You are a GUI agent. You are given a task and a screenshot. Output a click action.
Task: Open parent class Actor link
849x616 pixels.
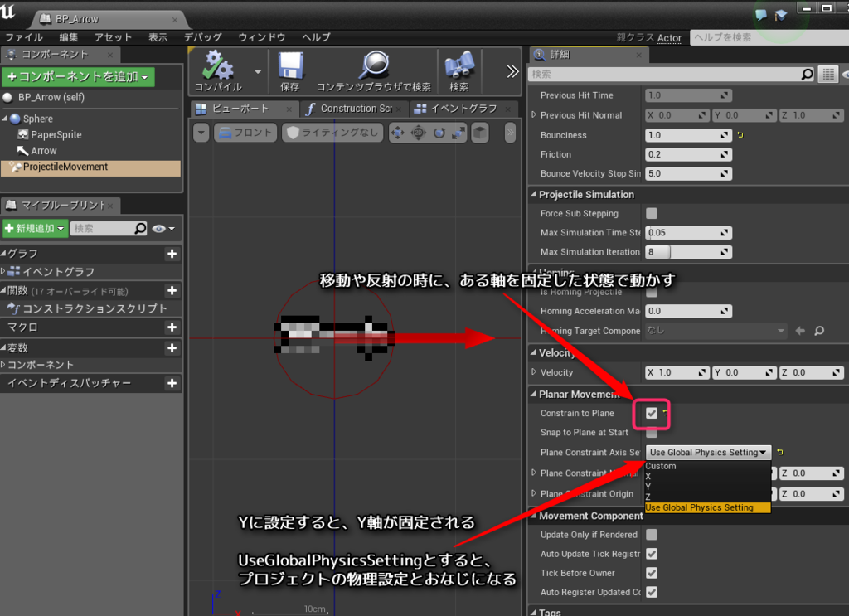pyautogui.click(x=669, y=38)
